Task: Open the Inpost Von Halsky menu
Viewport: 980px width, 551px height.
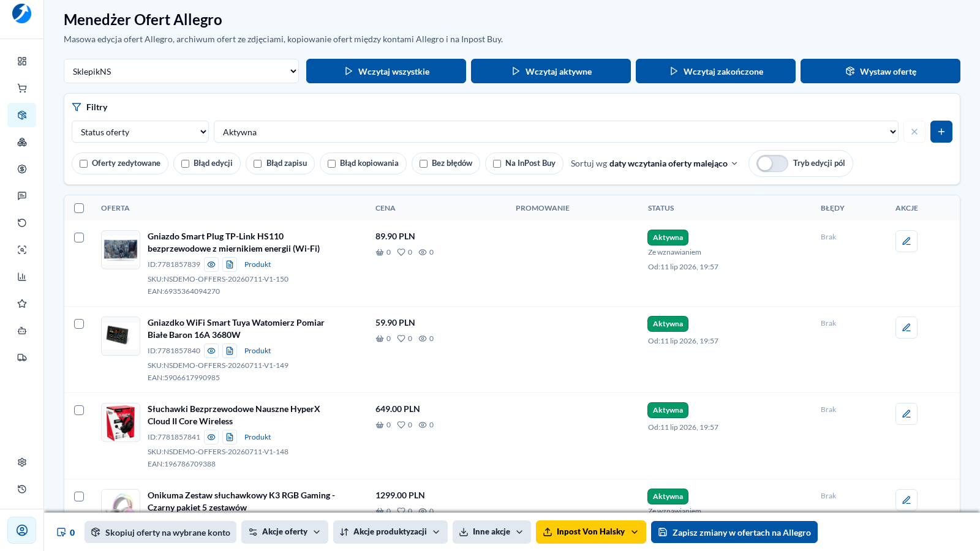Action: [591, 532]
